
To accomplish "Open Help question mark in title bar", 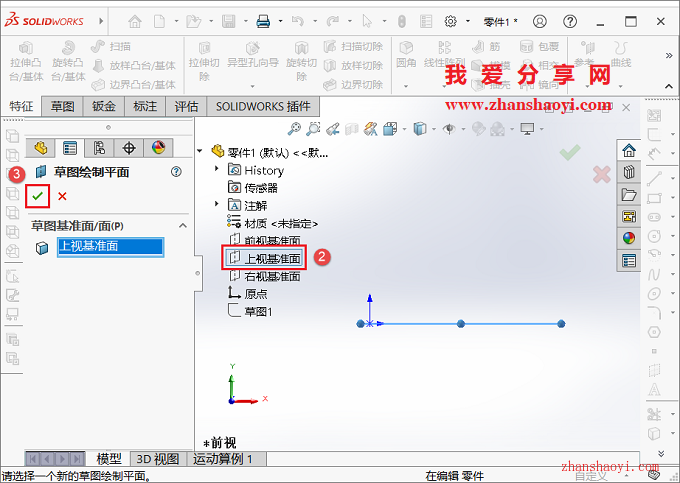I will (570, 21).
